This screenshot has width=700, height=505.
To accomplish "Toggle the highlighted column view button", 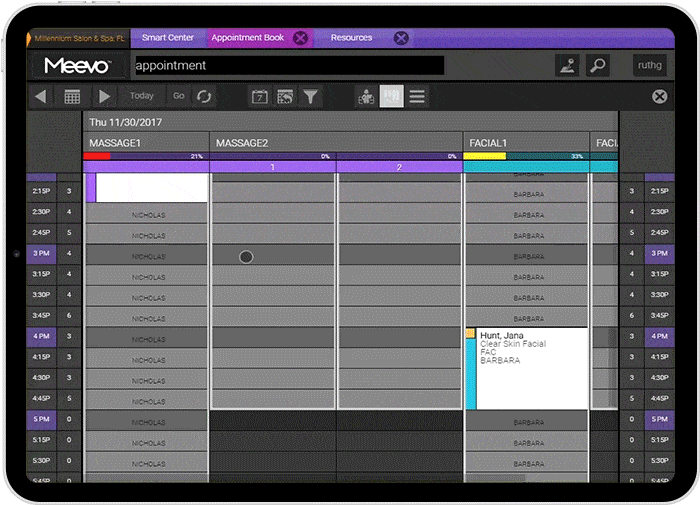I will click(x=392, y=96).
